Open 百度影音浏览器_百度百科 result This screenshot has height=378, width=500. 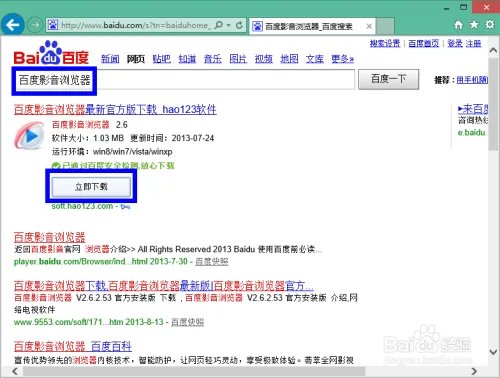(73, 347)
